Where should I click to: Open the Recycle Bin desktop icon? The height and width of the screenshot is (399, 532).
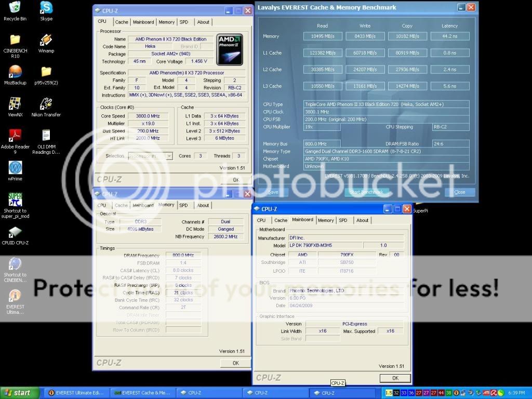pos(15,11)
